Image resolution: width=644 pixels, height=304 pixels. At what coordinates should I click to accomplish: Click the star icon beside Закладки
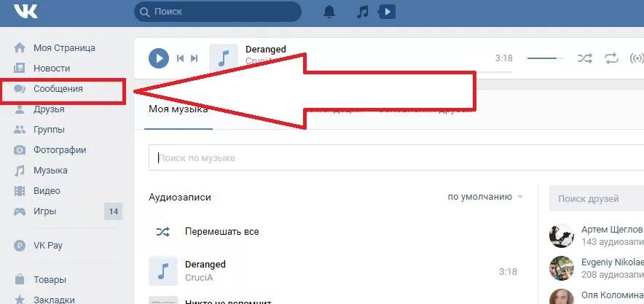pos(19,300)
